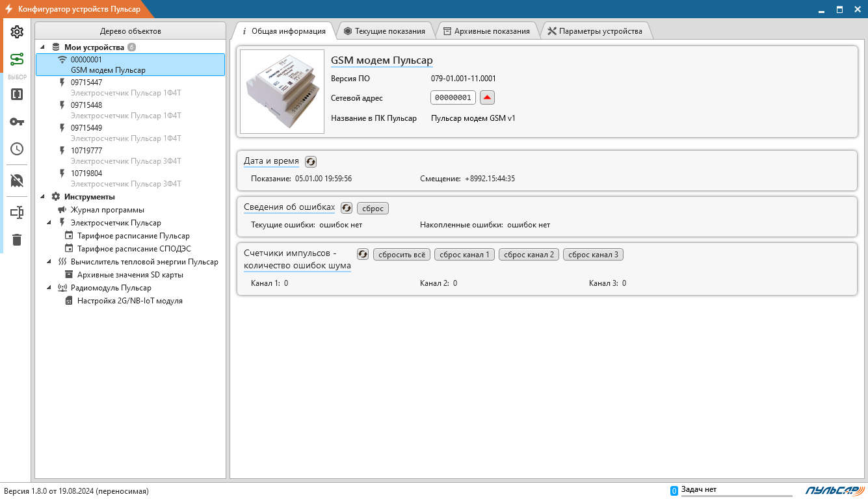Select device 09715449 in tree
The image size is (868, 499).
(130, 133)
